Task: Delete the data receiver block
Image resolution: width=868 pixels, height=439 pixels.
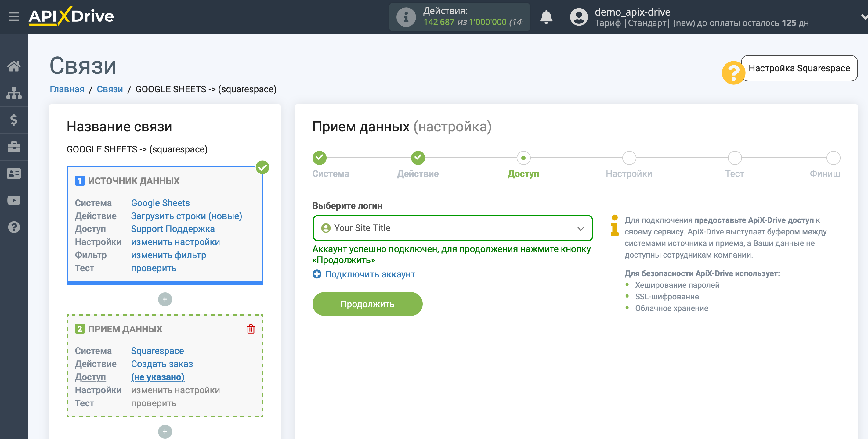Action: pyautogui.click(x=251, y=329)
